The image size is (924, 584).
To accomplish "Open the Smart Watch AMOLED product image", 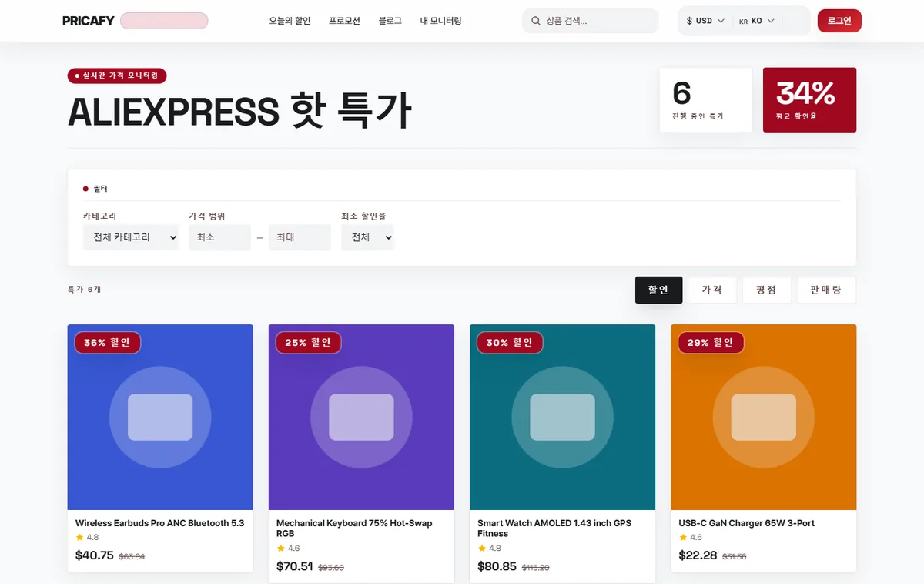I will click(562, 417).
